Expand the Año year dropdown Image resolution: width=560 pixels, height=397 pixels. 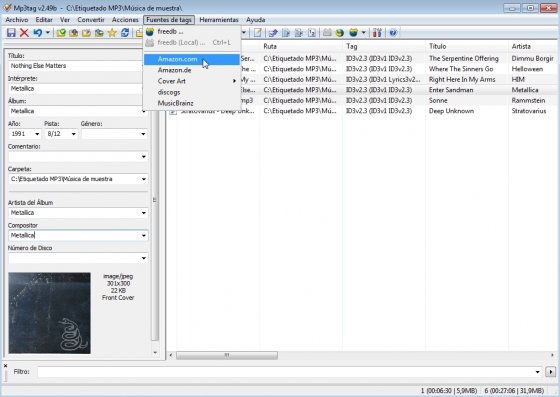(x=37, y=134)
